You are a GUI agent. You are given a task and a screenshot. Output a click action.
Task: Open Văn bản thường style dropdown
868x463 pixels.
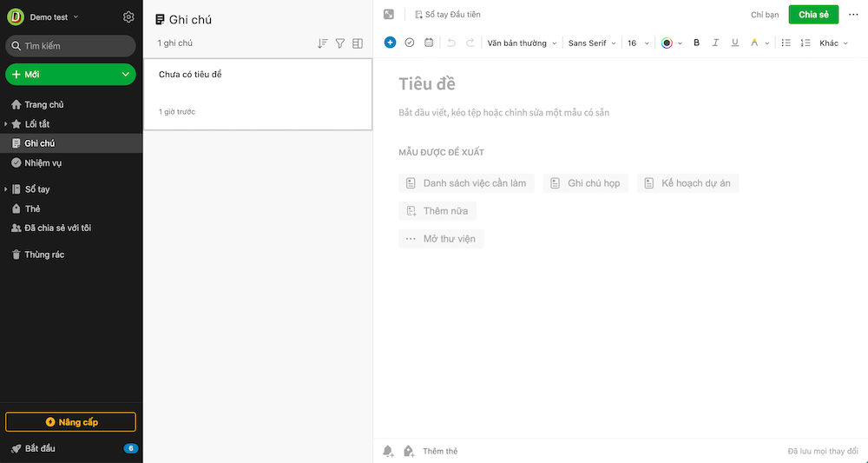[522, 43]
